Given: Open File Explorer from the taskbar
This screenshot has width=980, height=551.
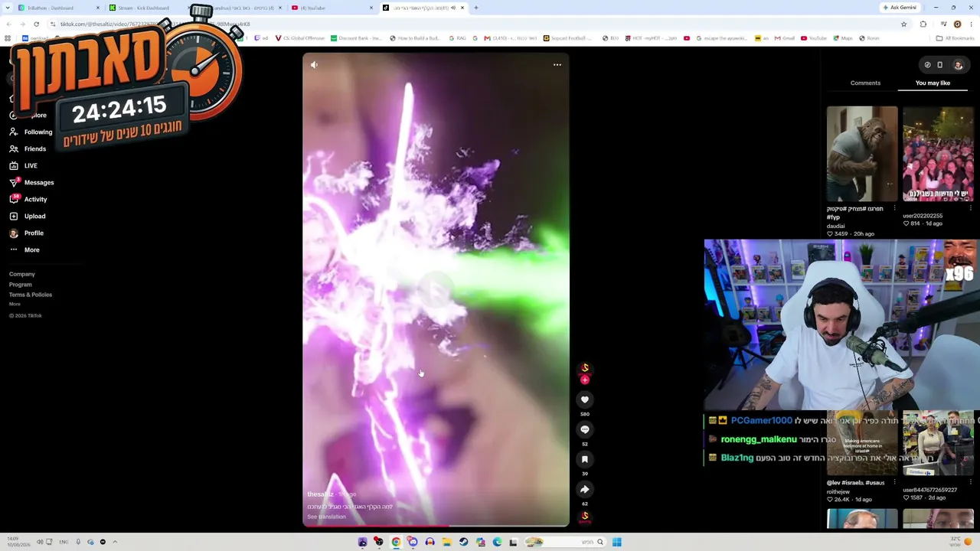Looking at the screenshot, I should tap(446, 542).
